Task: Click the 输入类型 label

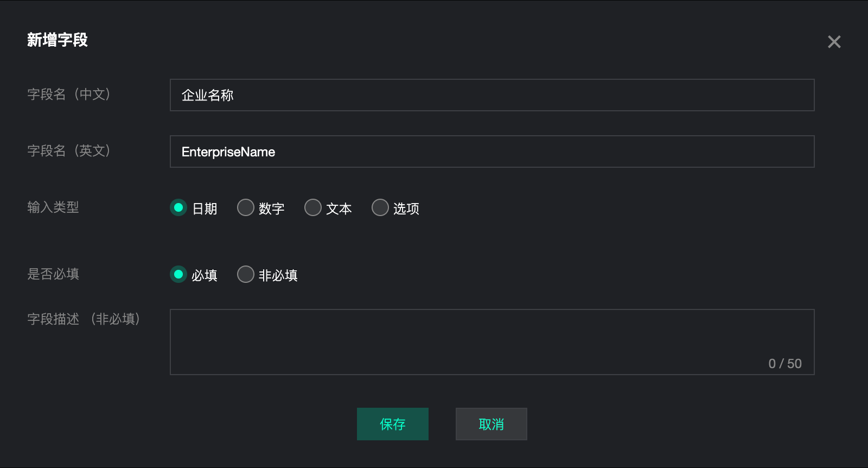Action: pyautogui.click(x=53, y=207)
